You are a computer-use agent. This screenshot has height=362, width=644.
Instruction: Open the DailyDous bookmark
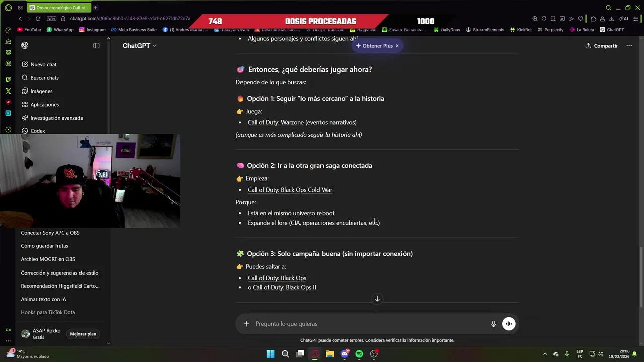(x=447, y=30)
